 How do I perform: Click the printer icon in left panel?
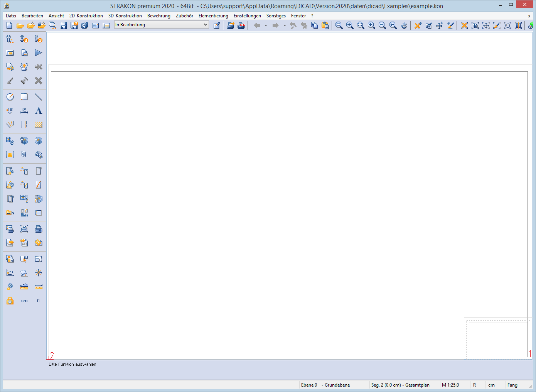click(38, 229)
